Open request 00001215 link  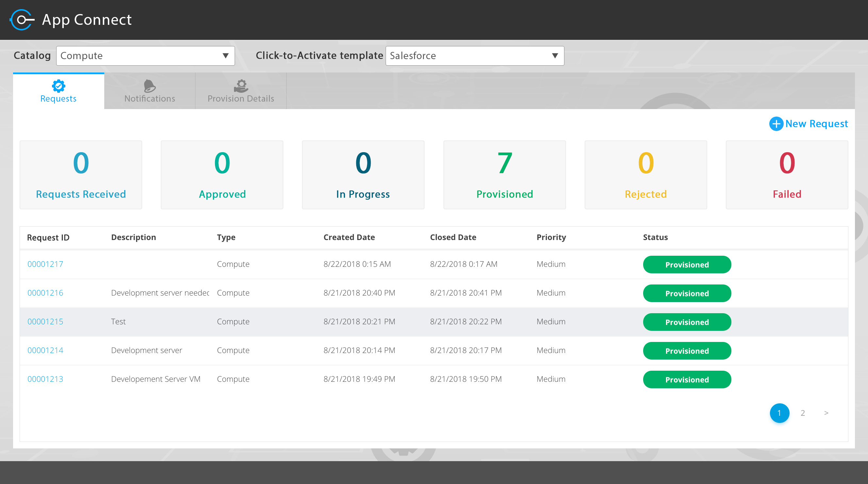(45, 322)
